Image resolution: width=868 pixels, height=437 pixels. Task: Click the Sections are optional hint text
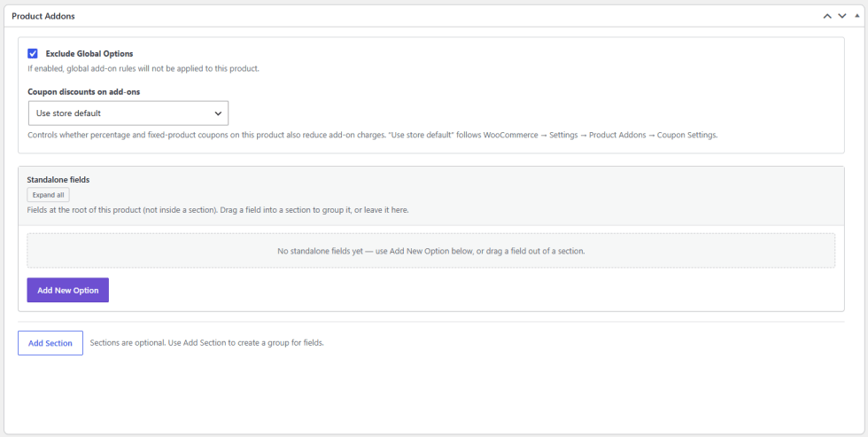[206, 343]
